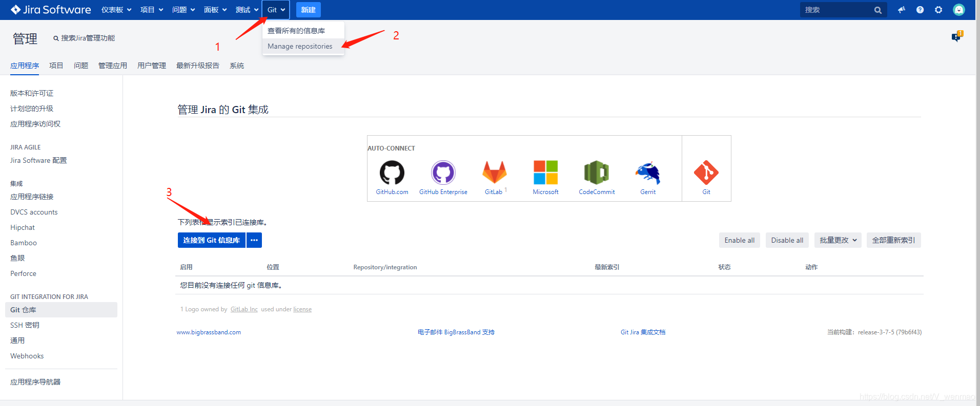Click 连接到 Git 信息库 button

click(x=212, y=240)
